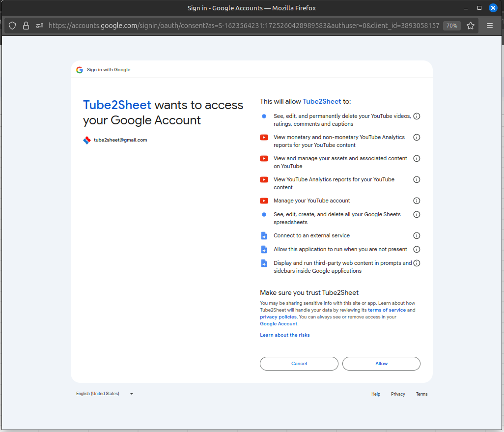The height and width of the screenshot is (432, 504).
Task: Click the 70% zoom indicator in the address bar
Action: 451,26
